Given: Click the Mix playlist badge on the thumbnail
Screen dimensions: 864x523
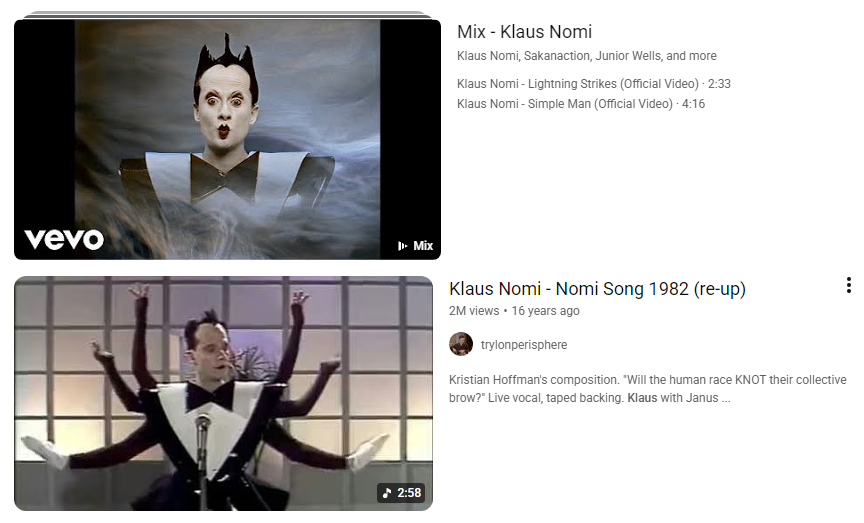Looking at the screenshot, I should click(x=415, y=246).
